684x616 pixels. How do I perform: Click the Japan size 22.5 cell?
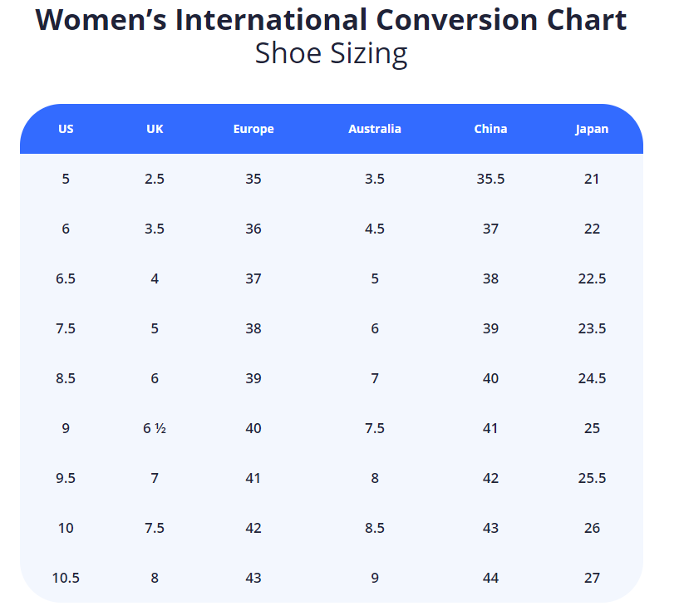tap(592, 278)
